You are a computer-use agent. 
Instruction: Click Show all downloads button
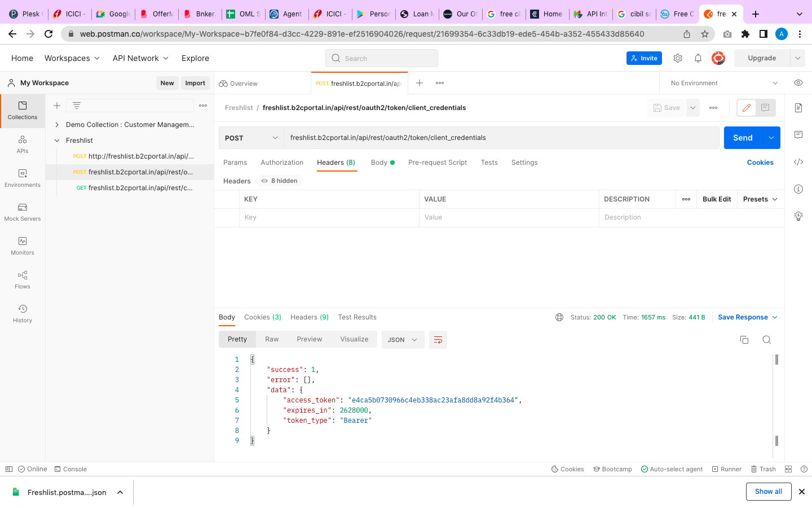[x=769, y=492]
